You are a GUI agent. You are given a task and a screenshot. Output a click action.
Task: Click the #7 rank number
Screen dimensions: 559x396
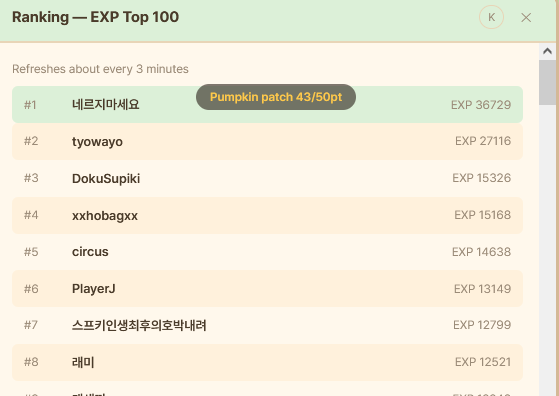[x=31, y=325]
